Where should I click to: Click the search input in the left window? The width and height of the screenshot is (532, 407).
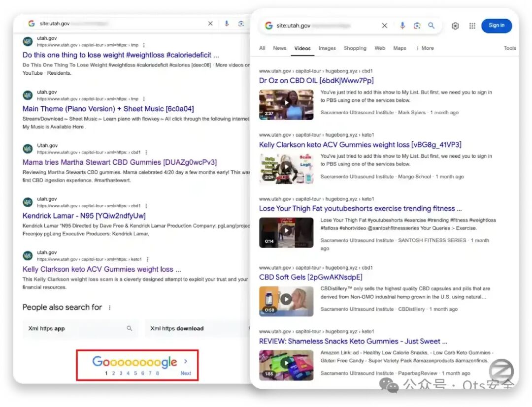click(121, 24)
